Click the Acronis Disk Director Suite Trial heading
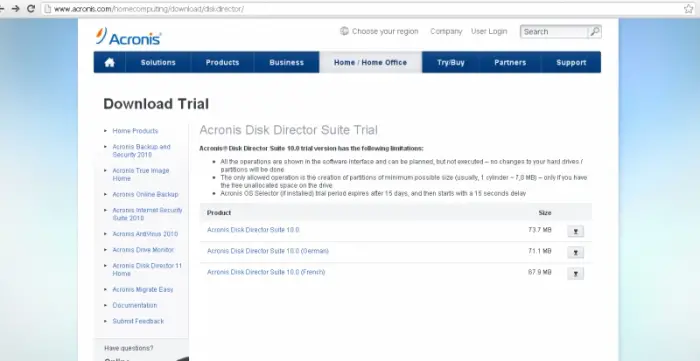 tap(288, 130)
